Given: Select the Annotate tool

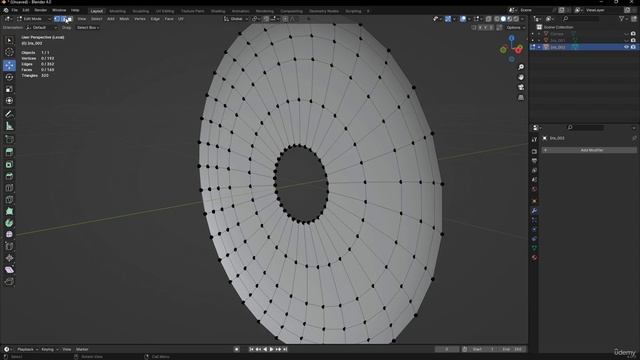Looking at the screenshot, I should 9,114.
